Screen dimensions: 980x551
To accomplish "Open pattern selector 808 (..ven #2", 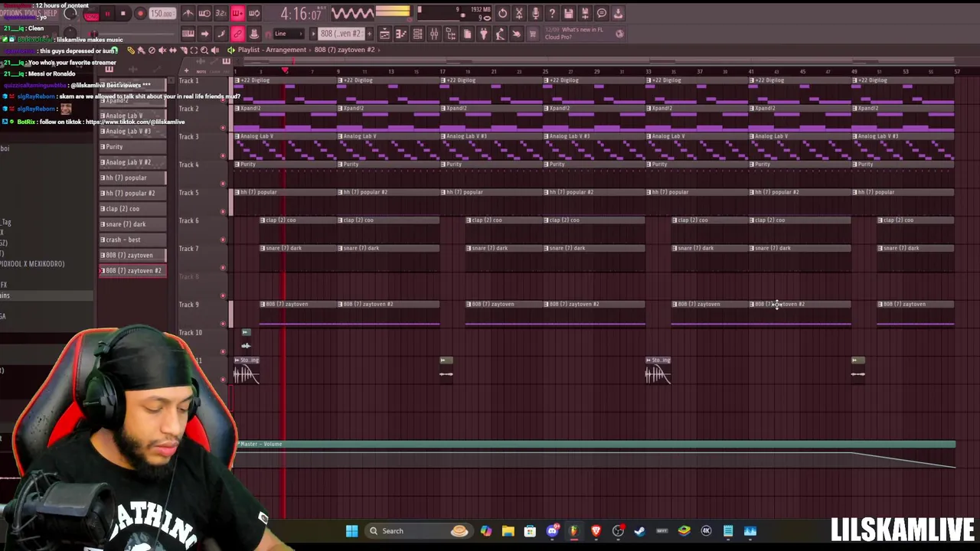I will click(x=341, y=34).
